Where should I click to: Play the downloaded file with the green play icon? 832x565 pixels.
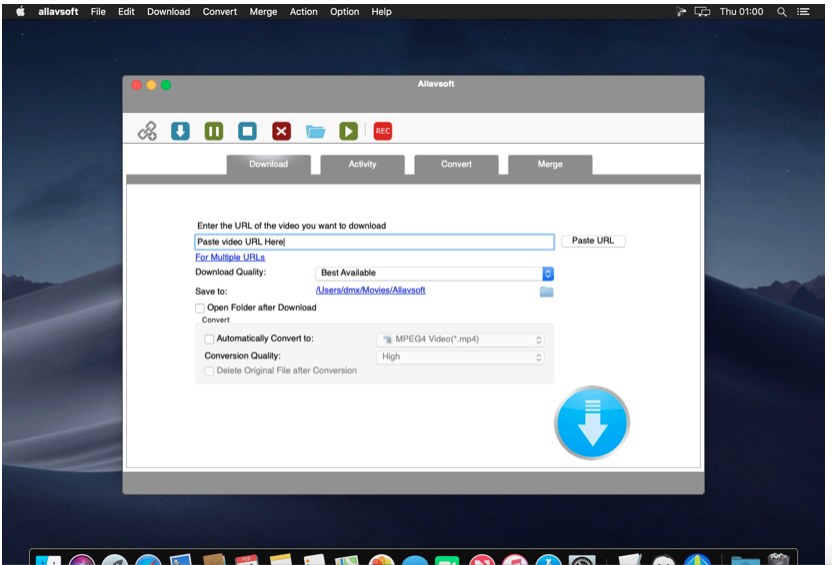[349, 131]
